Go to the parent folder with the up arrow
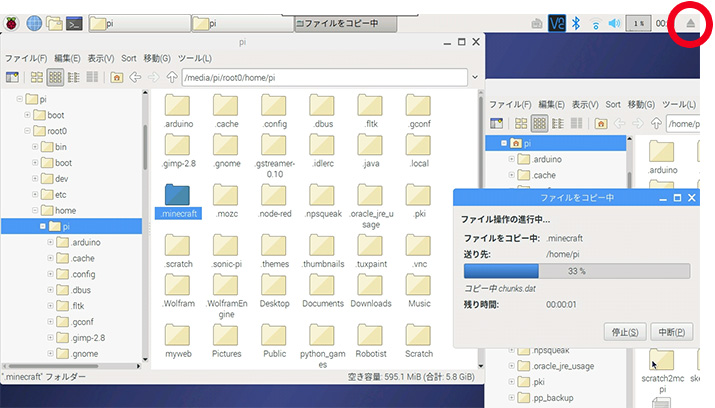The height and width of the screenshot is (408, 715). [171, 76]
